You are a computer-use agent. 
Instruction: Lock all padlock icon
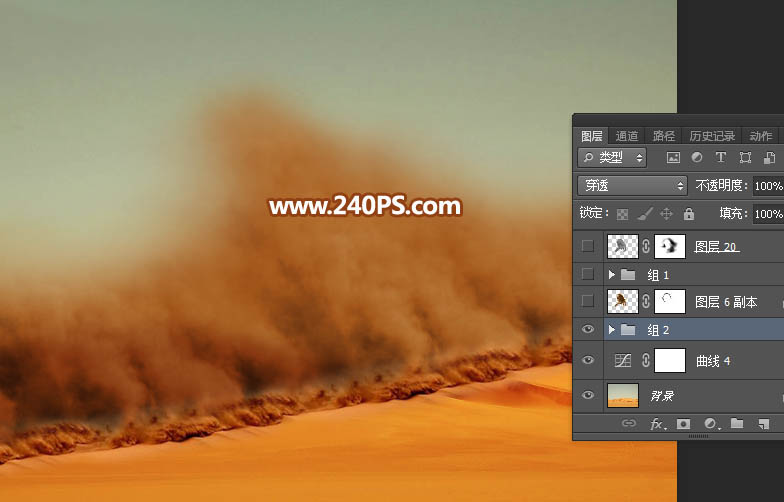click(689, 214)
